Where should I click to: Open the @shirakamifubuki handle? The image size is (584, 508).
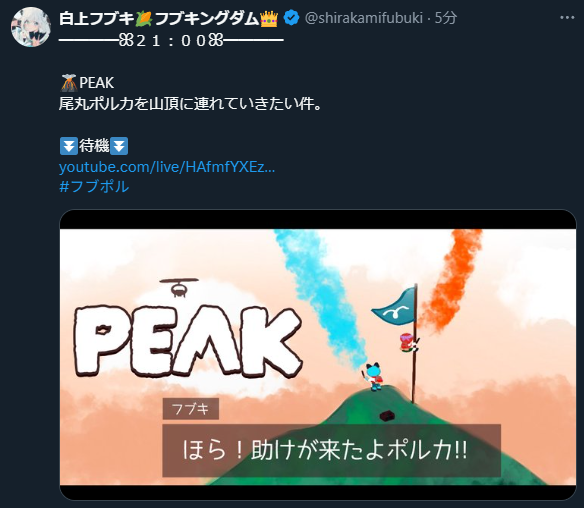click(x=364, y=18)
